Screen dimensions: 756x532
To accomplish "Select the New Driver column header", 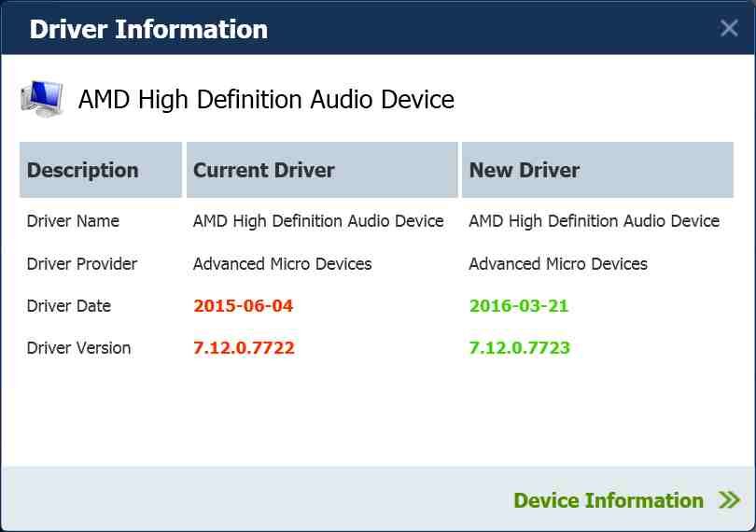I will click(525, 170).
